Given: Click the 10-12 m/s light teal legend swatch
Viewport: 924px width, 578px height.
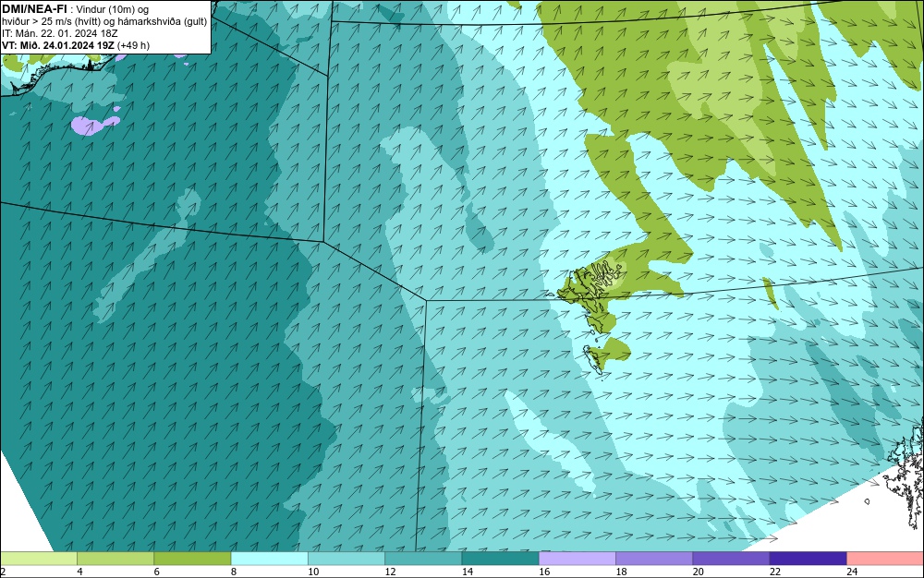Looking at the screenshot, I should pos(346,558).
